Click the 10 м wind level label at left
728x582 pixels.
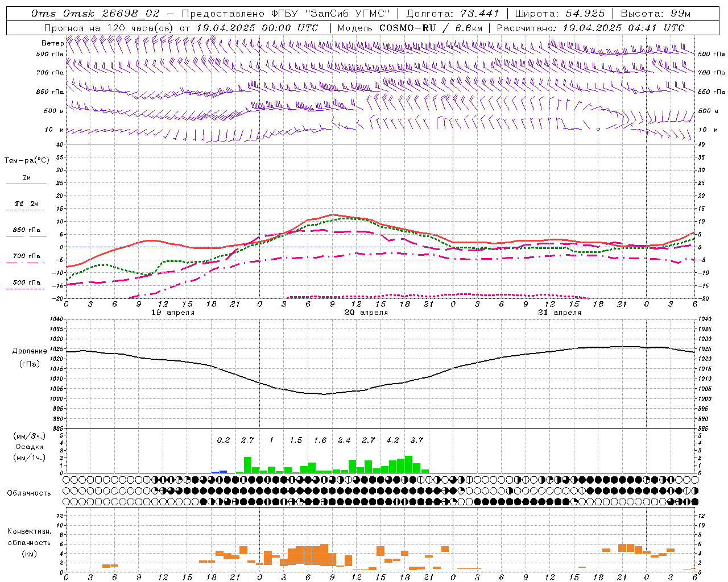[x=54, y=130]
